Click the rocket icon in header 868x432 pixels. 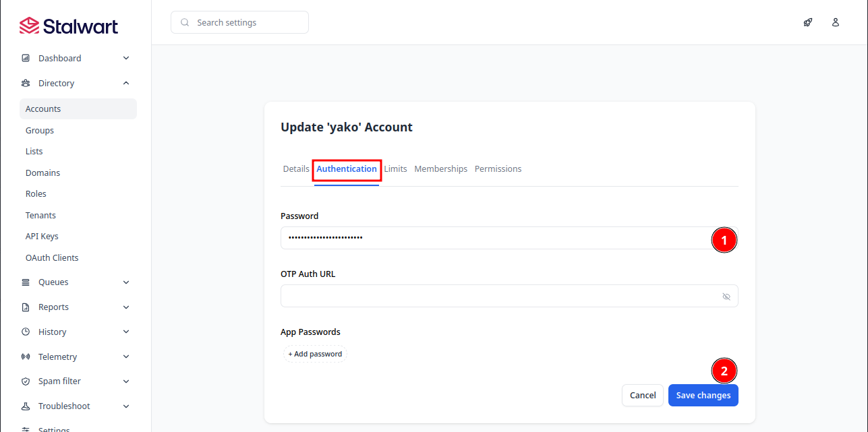click(x=807, y=22)
